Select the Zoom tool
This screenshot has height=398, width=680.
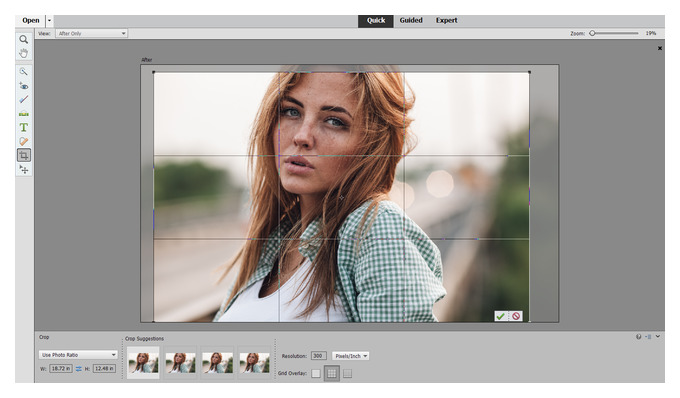coord(23,39)
